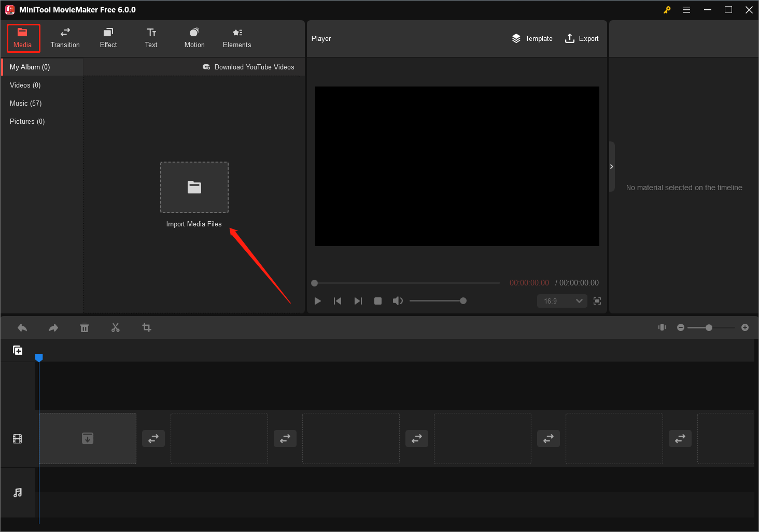
Task: Play the video preview
Action: click(318, 301)
